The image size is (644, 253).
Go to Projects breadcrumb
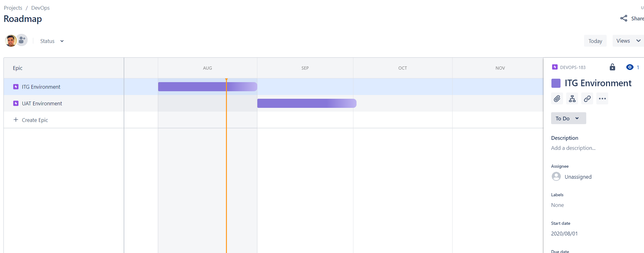click(13, 8)
